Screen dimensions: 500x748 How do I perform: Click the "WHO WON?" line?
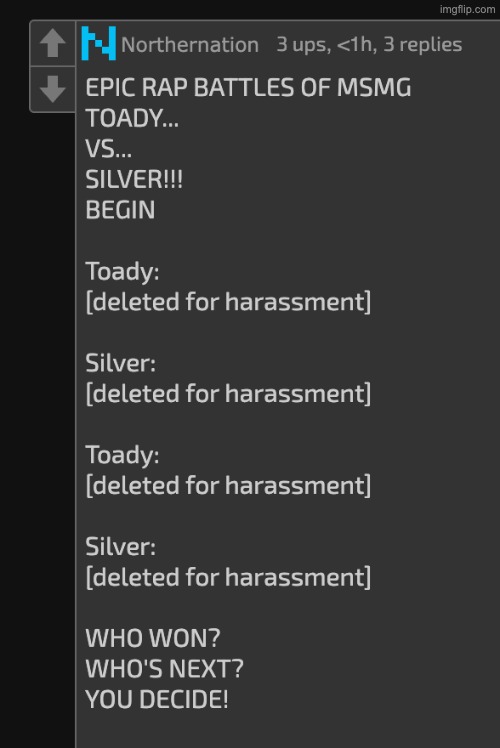[153, 638]
